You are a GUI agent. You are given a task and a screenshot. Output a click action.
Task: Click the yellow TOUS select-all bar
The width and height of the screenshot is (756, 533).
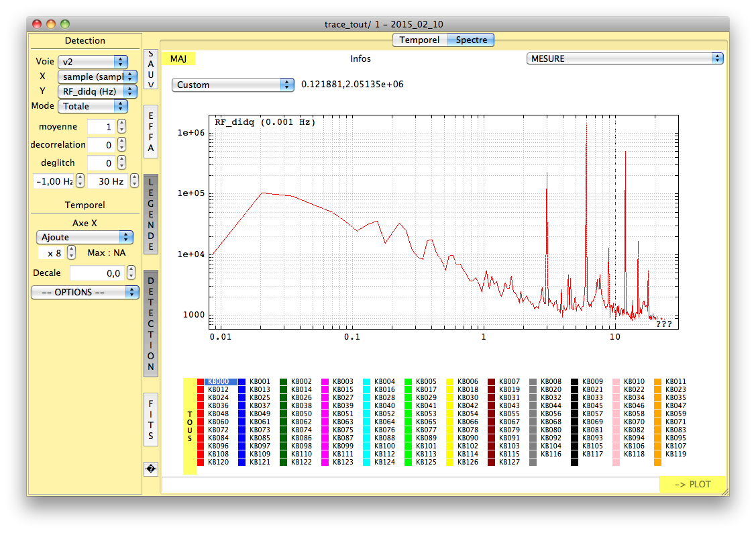(x=190, y=426)
